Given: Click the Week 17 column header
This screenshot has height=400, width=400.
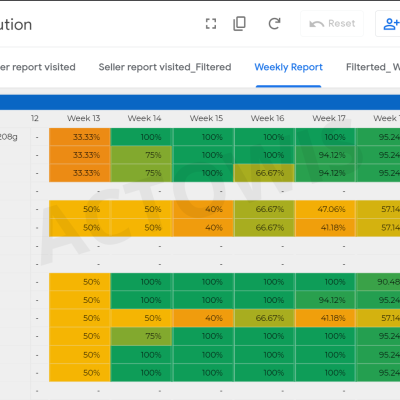Looking at the screenshot, I should click(329, 118).
